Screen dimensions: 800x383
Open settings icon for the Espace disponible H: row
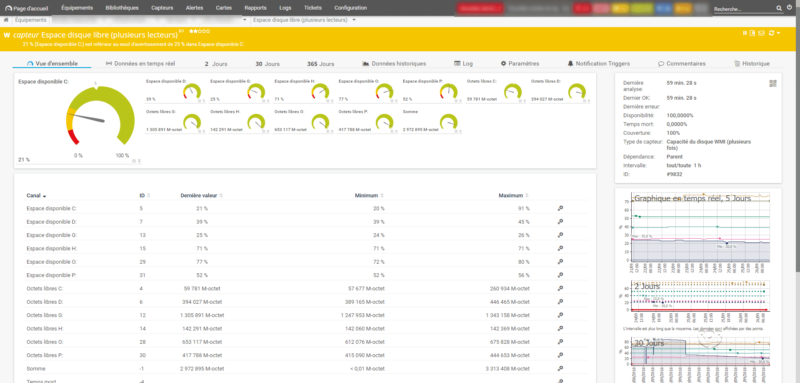pos(560,248)
